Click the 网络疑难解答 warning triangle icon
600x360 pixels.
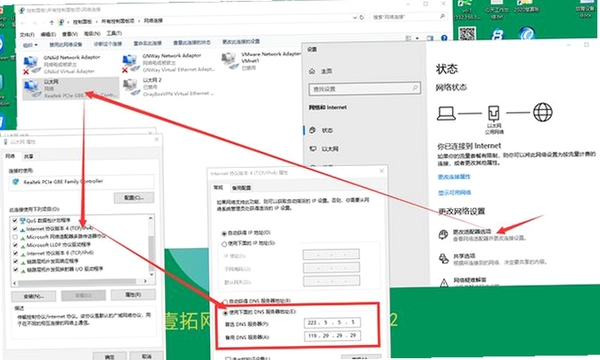tap(444, 283)
